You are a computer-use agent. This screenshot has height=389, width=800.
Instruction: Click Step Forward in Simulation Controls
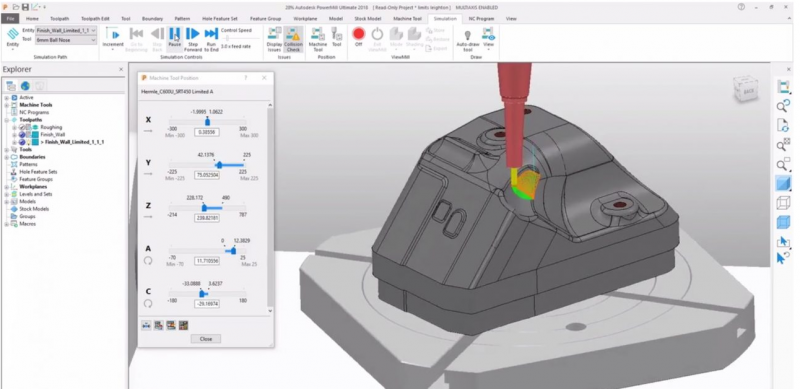coord(193,39)
